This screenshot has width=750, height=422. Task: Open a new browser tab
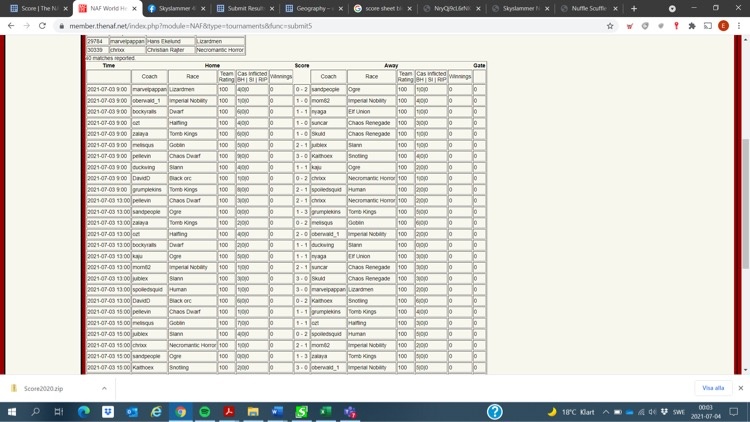(x=633, y=8)
